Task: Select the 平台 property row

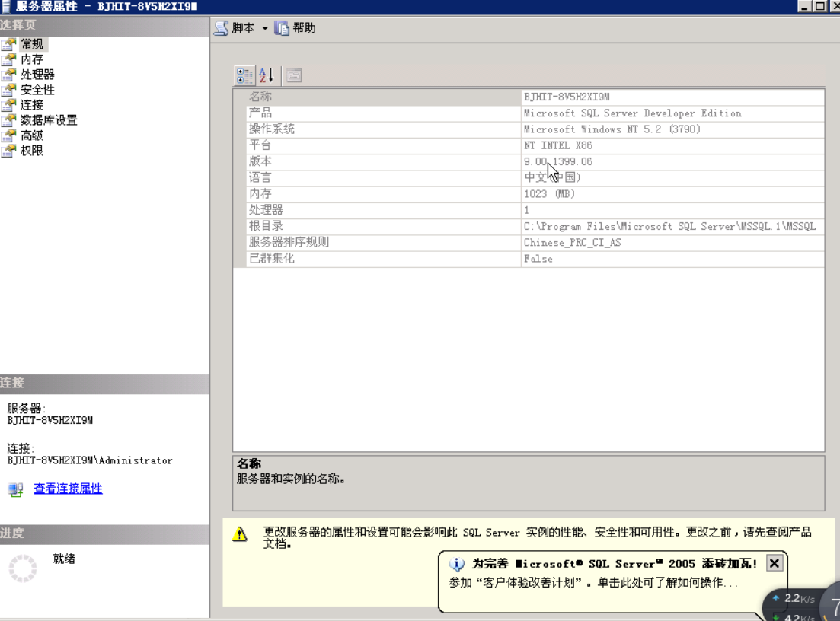Action: [535, 145]
